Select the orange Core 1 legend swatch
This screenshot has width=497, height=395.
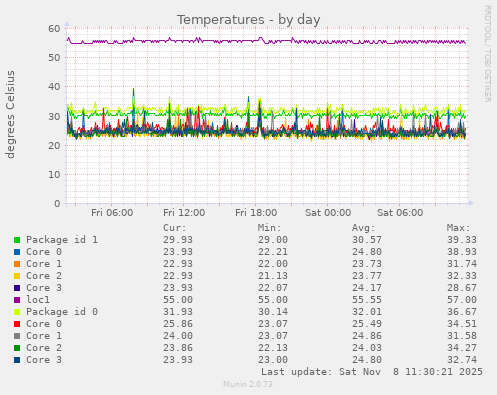point(17,264)
